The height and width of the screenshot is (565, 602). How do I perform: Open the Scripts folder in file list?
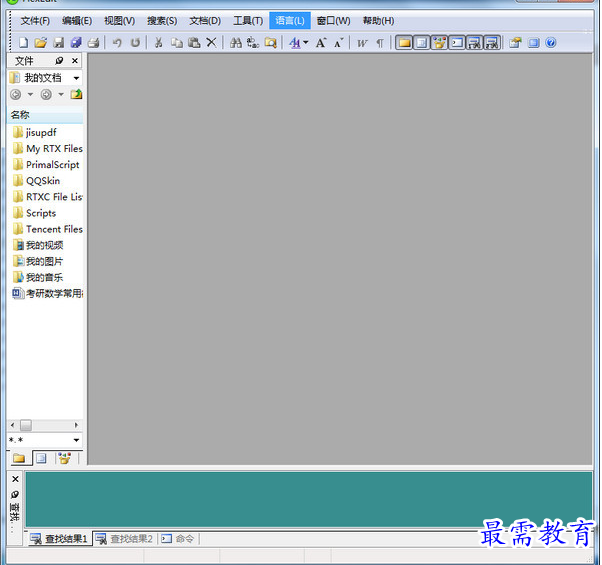(40, 213)
